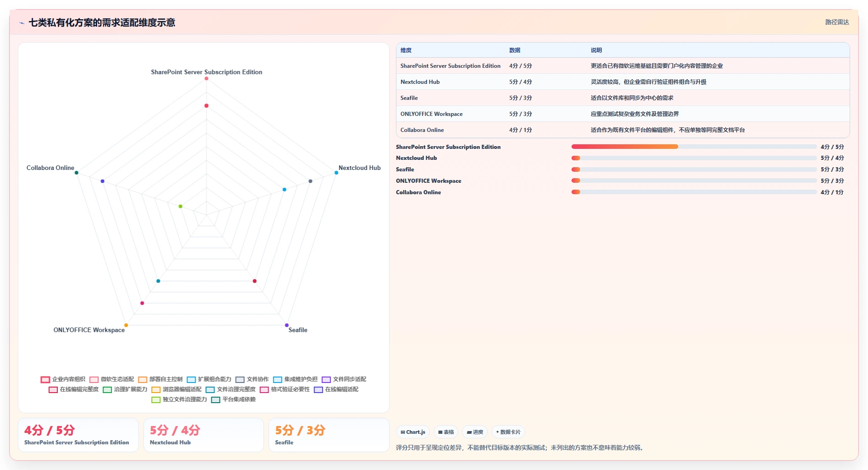Select the dark green point near Collabora Online label
This screenshot has width=868, height=470.
(77, 173)
